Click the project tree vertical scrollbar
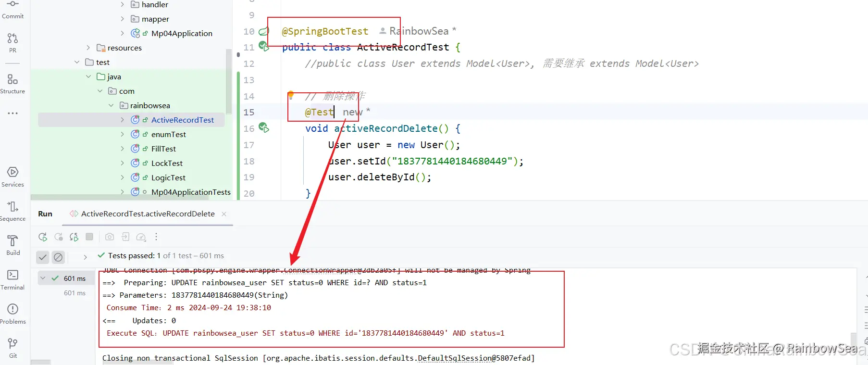Screen dimensions: 868x365 229,82
